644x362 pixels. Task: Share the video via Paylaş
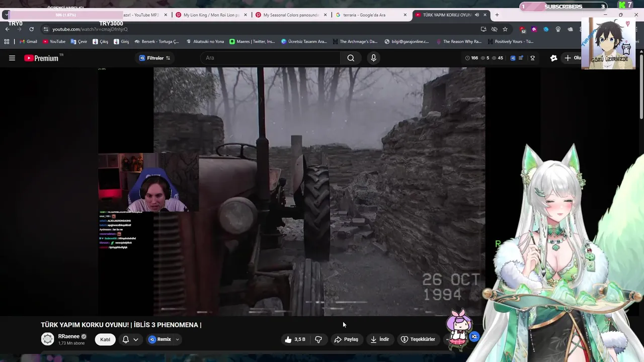(346, 339)
